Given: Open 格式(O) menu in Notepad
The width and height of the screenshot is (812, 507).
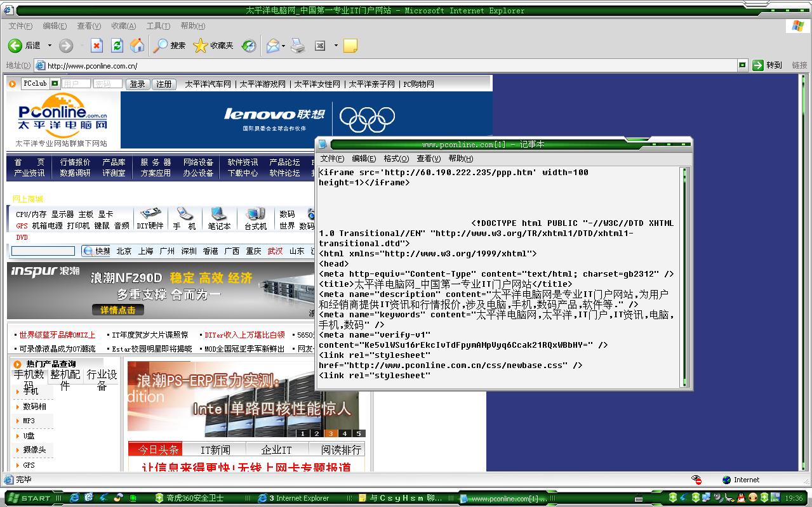Looking at the screenshot, I should [x=396, y=159].
